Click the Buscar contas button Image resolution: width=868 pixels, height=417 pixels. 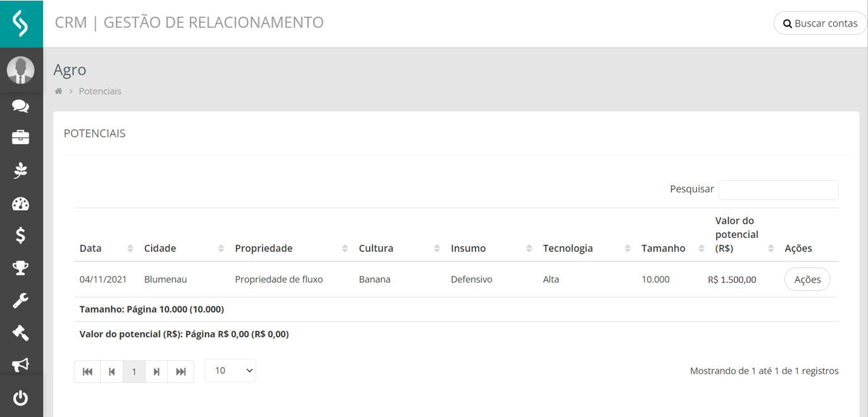coord(820,23)
